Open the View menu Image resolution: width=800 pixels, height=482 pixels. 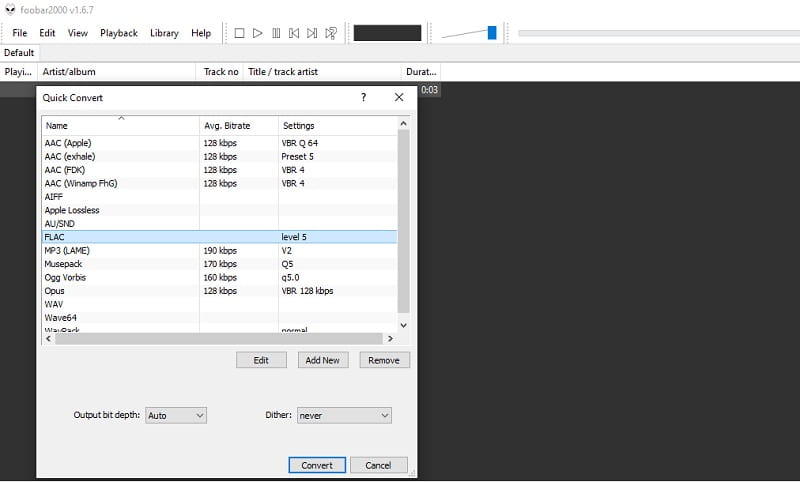tap(78, 33)
